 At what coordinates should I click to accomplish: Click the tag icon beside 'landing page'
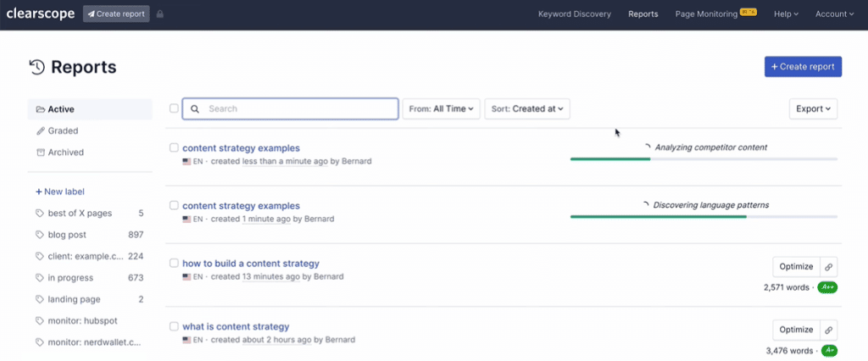coord(40,299)
